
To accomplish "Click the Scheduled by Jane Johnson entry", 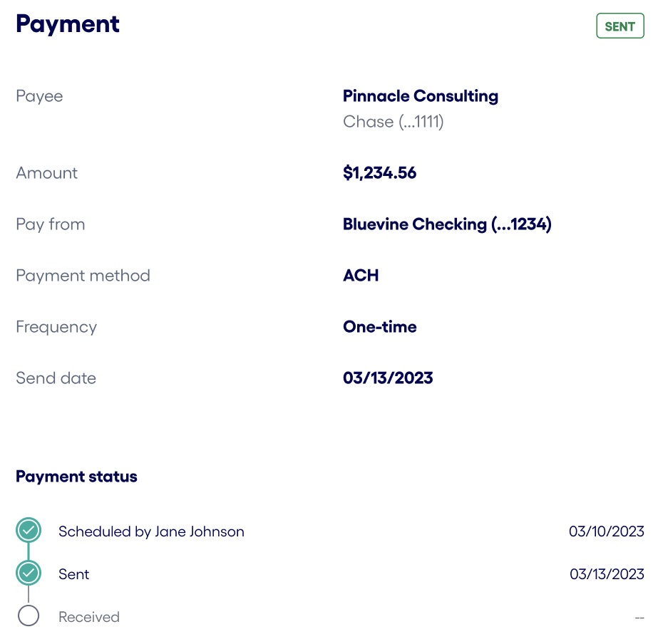I will tap(151, 531).
